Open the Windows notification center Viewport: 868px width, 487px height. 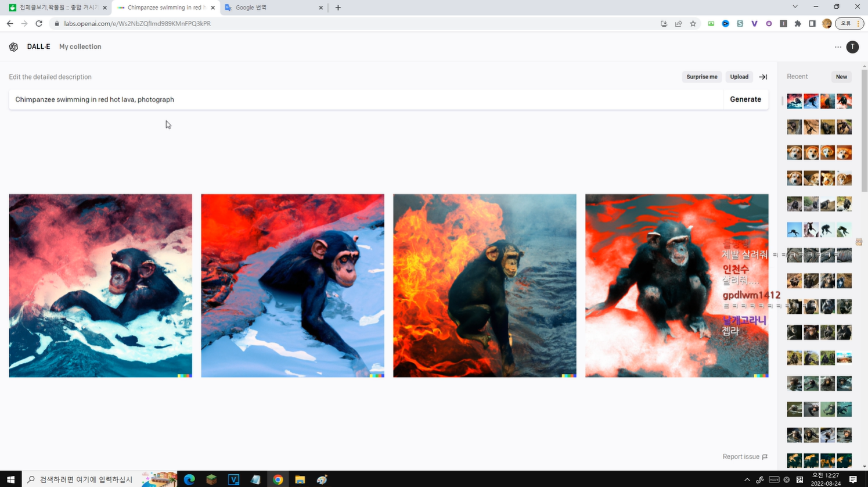(853, 479)
